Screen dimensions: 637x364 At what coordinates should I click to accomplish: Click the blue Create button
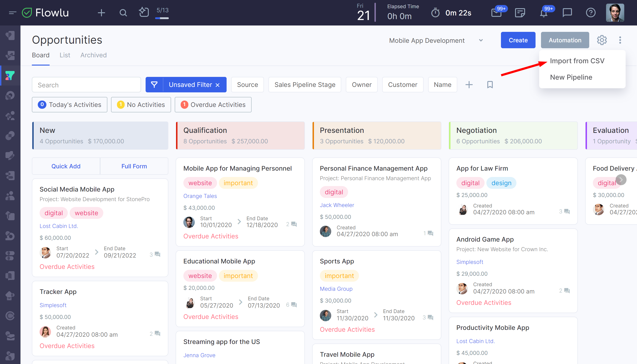(518, 40)
